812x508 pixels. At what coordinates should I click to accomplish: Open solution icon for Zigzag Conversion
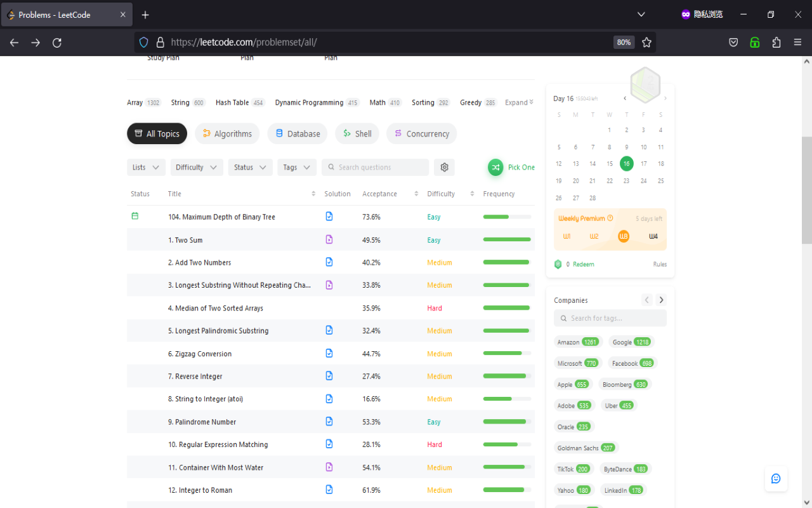click(329, 353)
